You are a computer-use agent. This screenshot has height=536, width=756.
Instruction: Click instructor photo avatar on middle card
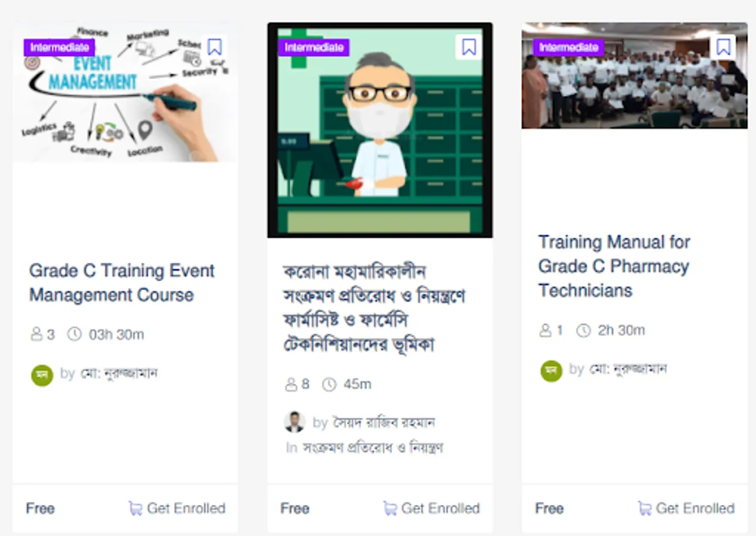(x=294, y=422)
